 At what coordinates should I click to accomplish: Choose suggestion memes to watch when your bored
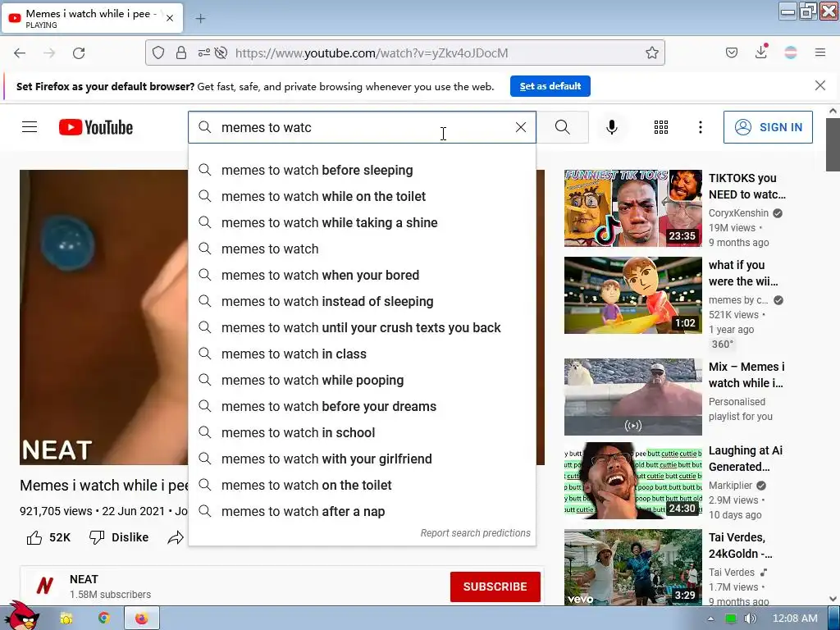tap(362, 275)
